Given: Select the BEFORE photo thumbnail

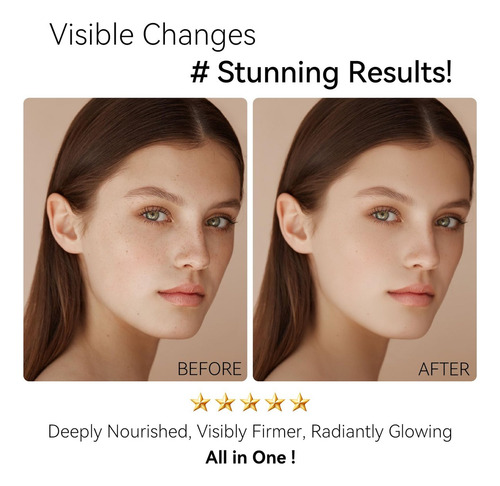Looking at the screenshot, I should click(135, 239).
